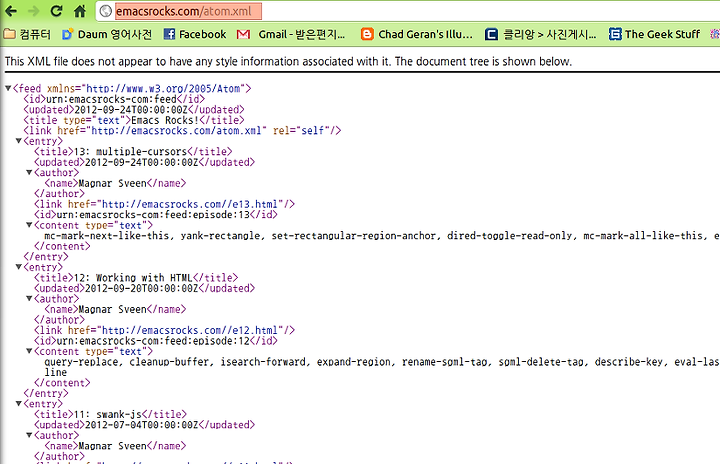Click the Emacs Rocks! title text
Screen dimensions: 720x464
pyautogui.click(x=165, y=120)
